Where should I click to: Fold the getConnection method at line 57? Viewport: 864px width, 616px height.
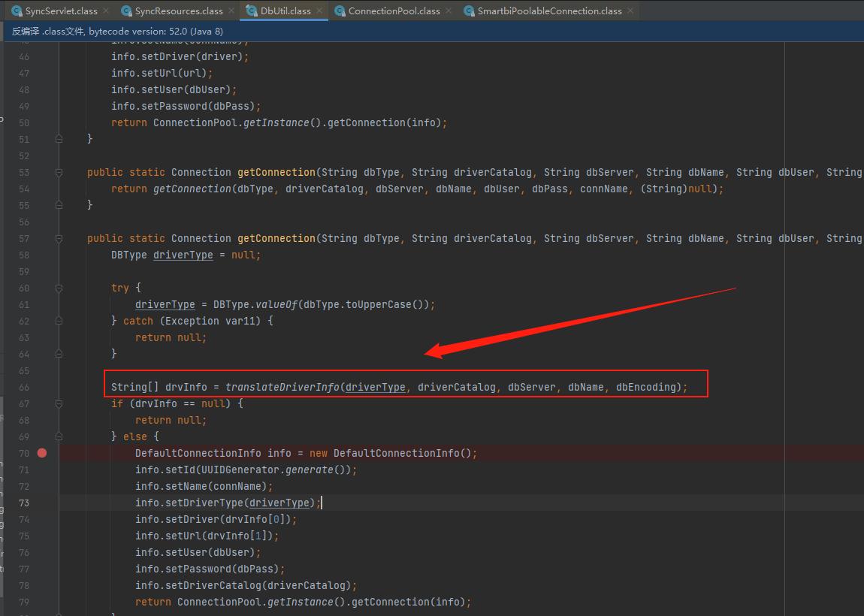(x=59, y=238)
